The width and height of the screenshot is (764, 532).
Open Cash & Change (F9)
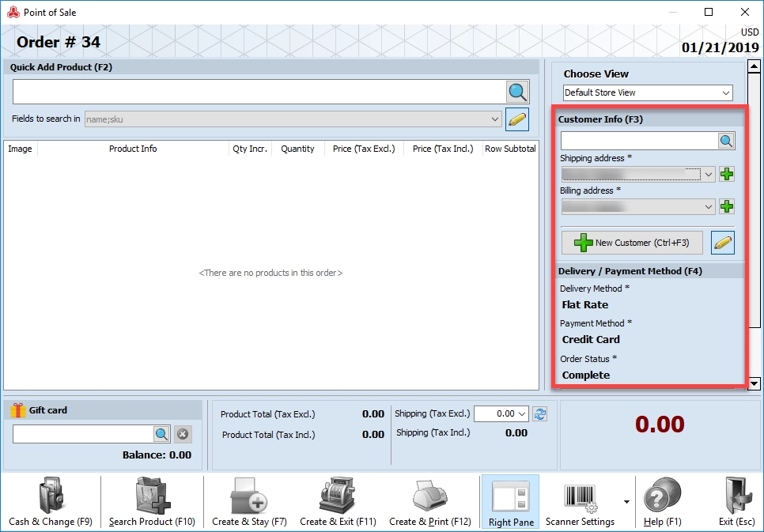click(x=51, y=502)
